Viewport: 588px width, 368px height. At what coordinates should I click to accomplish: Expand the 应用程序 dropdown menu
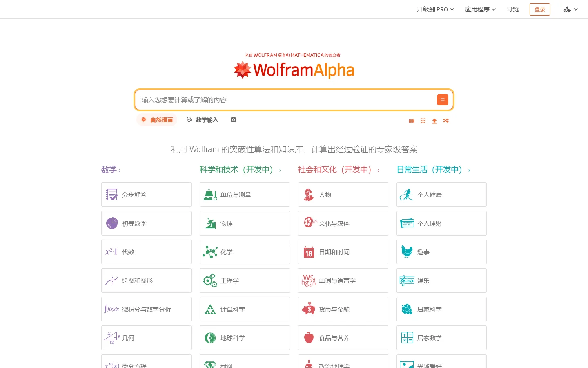480,9
